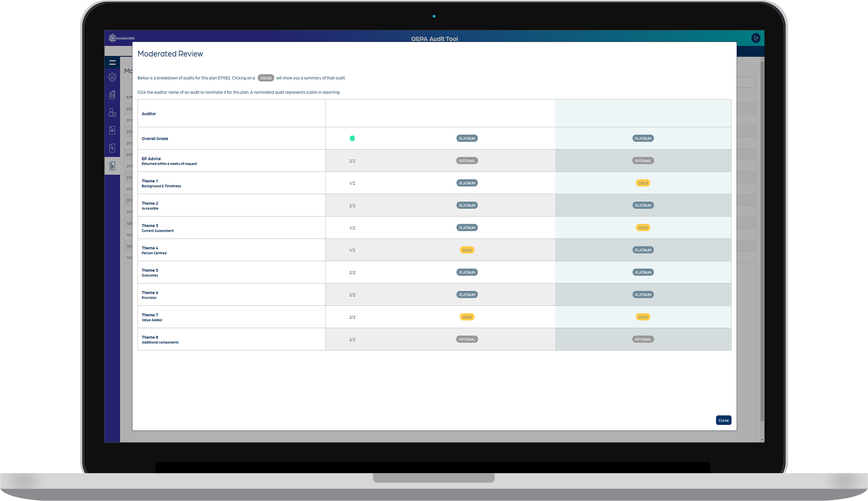This screenshot has height=501, width=868.
Task: Close the Moderated Review dialog
Action: [x=723, y=420]
